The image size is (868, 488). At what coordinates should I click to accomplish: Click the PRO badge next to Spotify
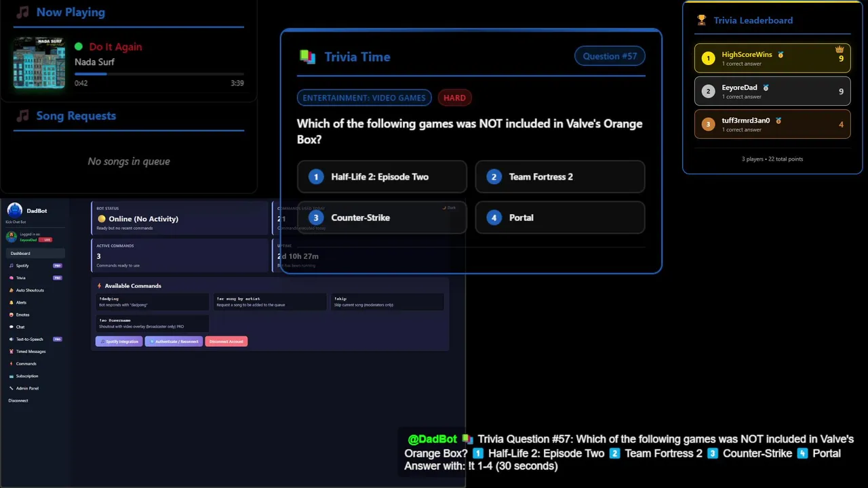58,266
